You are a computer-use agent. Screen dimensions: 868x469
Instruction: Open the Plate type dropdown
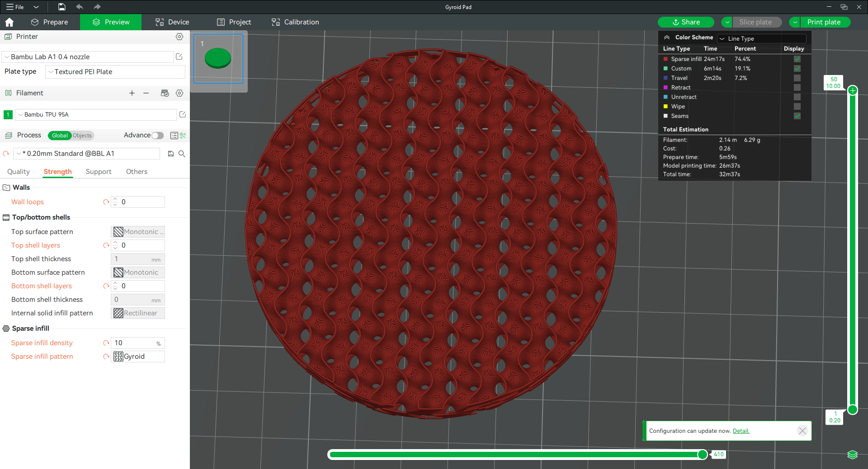pyautogui.click(x=115, y=72)
